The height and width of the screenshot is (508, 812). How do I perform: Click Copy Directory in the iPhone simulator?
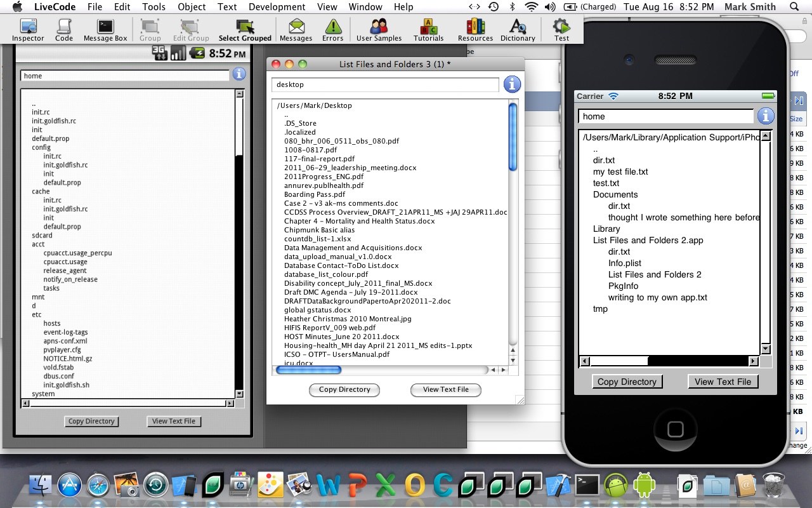[x=627, y=382]
